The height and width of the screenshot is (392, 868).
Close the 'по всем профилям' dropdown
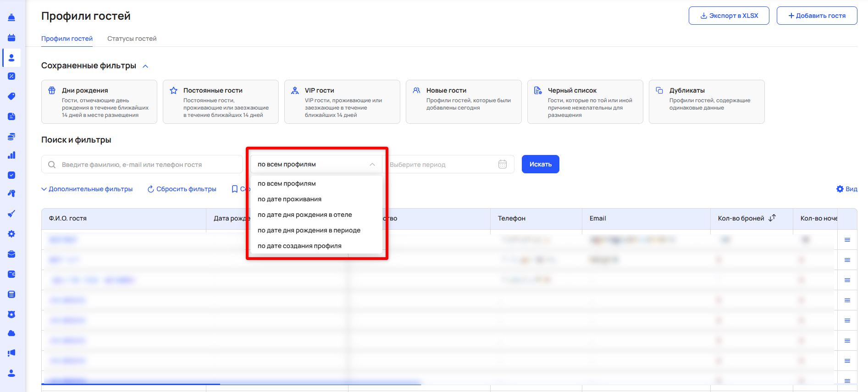point(372,165)
